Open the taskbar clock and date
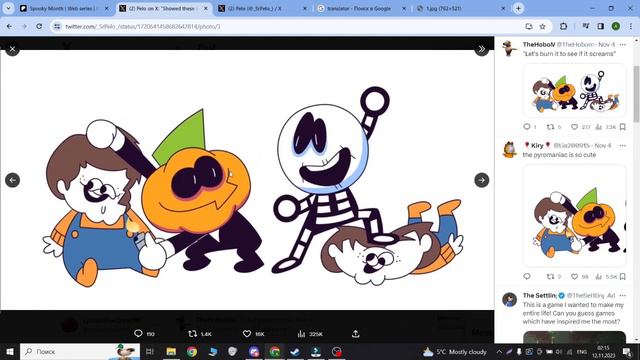This screenshot has width=640, height=360. pyautogui.click(x=603, y=351)
